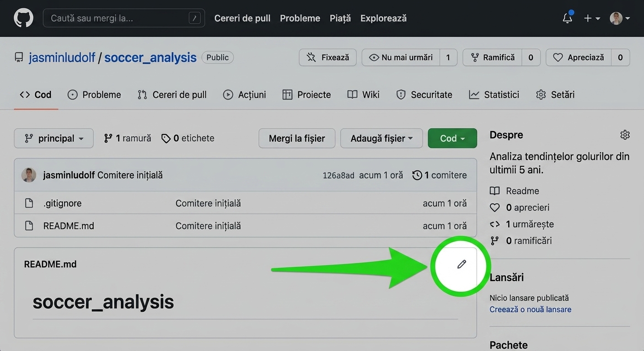
Task: Click jasminludolf's commit avatar
Action: [x=29, y=175]
